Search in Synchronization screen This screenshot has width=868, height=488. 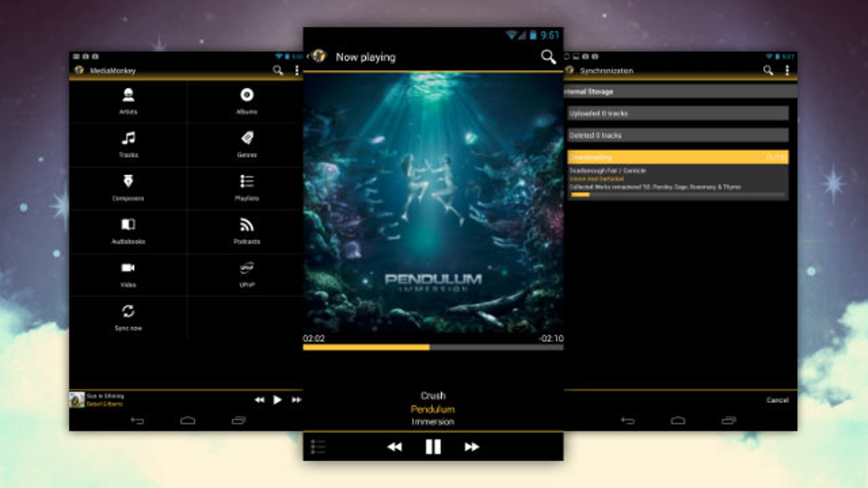click(x=768, y=70)
